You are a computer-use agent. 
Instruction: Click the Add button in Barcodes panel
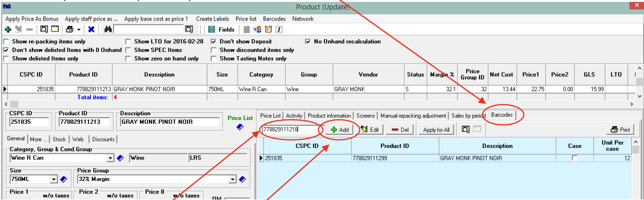[340, 130]
